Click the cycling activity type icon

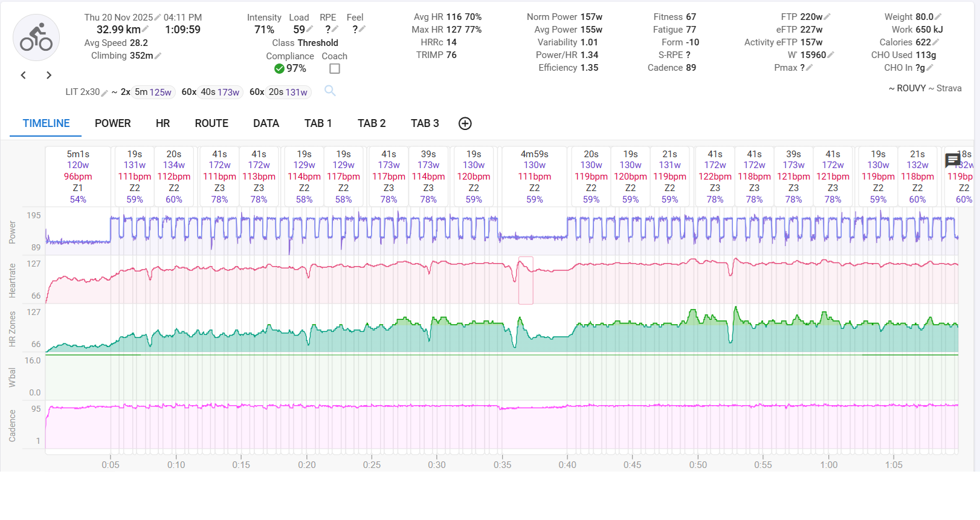click(36, 38)
